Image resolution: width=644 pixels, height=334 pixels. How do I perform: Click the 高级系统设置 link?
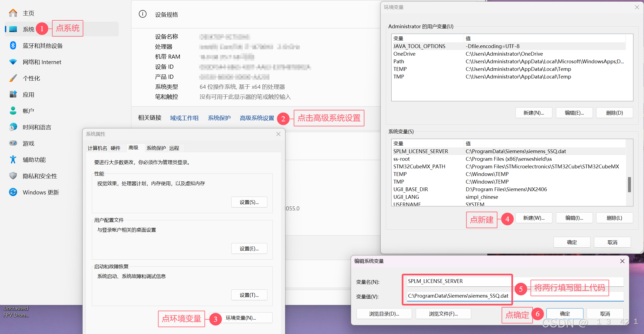(x=257, y=118)
